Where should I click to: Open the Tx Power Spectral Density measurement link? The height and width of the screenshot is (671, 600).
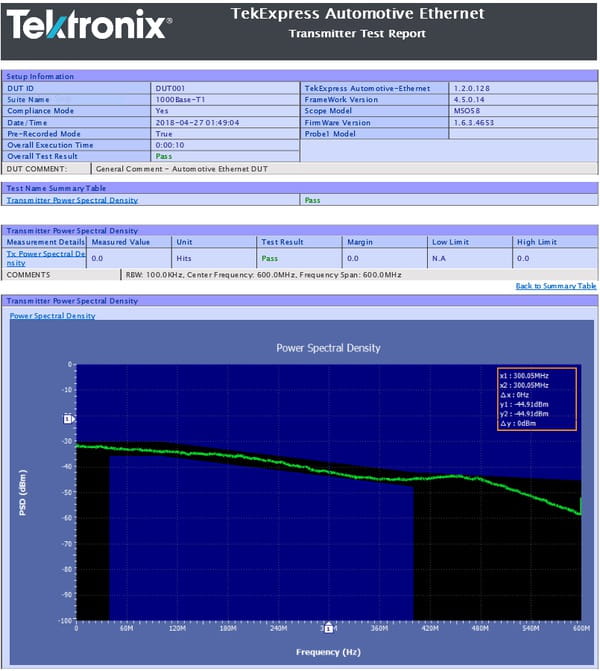pyautogui.click(x=45, y=258)
